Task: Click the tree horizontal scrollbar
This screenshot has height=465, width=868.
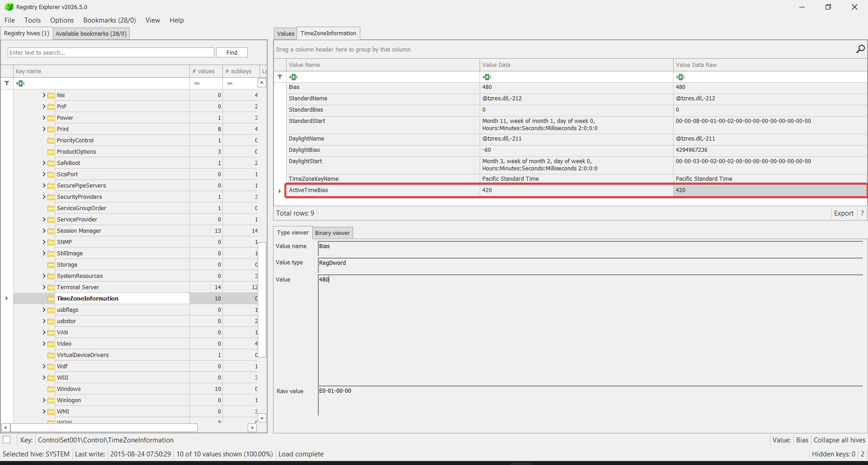Action: [x=104, y=427]
